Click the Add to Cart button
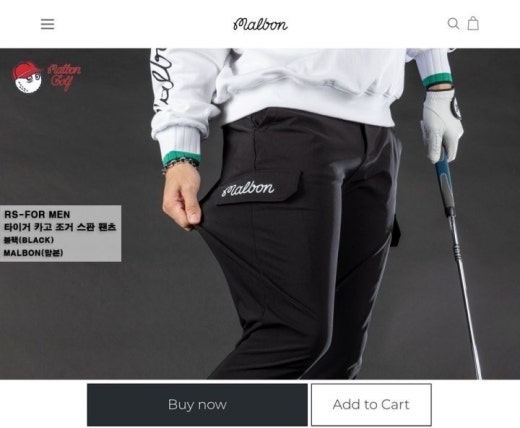 371,404
